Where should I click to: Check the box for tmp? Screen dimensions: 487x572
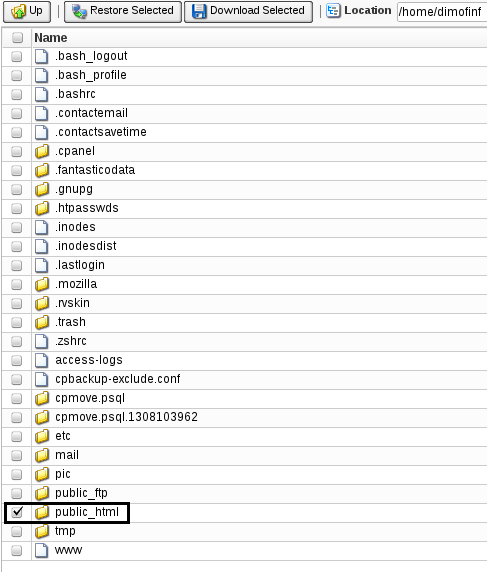(x=16, y=532)
